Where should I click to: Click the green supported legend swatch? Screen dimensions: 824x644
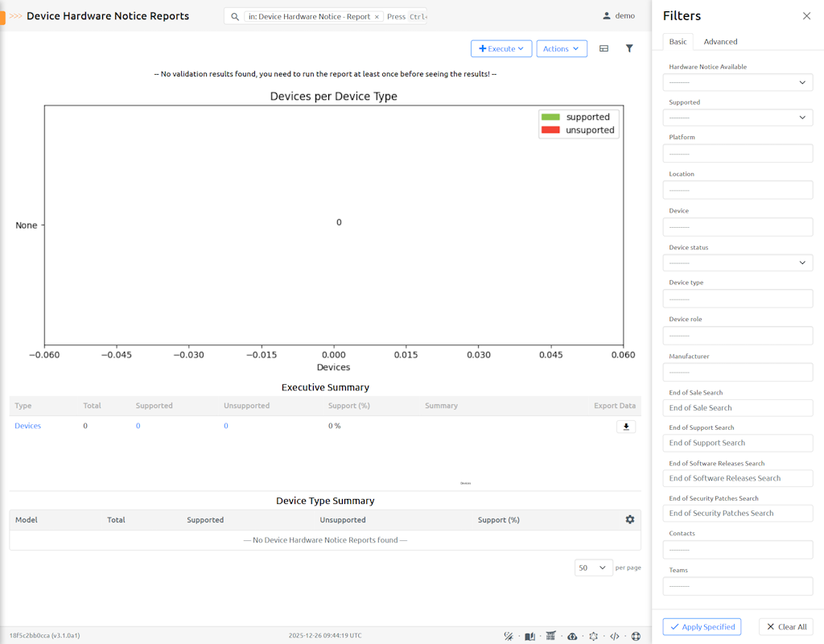click(550, 117)
